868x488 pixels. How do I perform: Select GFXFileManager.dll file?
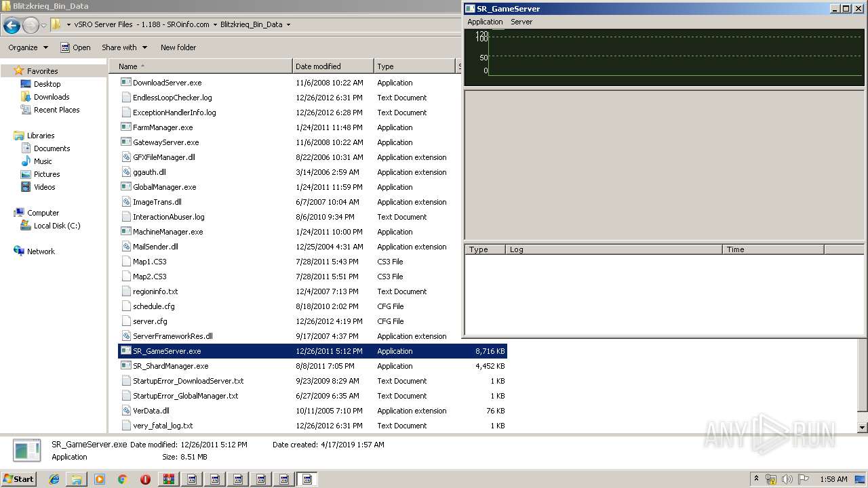pos(163,157)
